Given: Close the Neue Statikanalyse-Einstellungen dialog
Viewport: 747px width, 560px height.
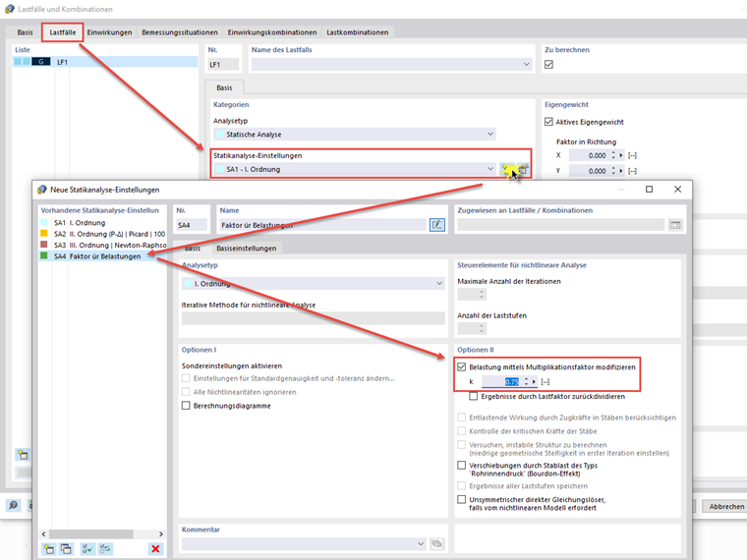Looking at the screenshot, I should [677, 189].
